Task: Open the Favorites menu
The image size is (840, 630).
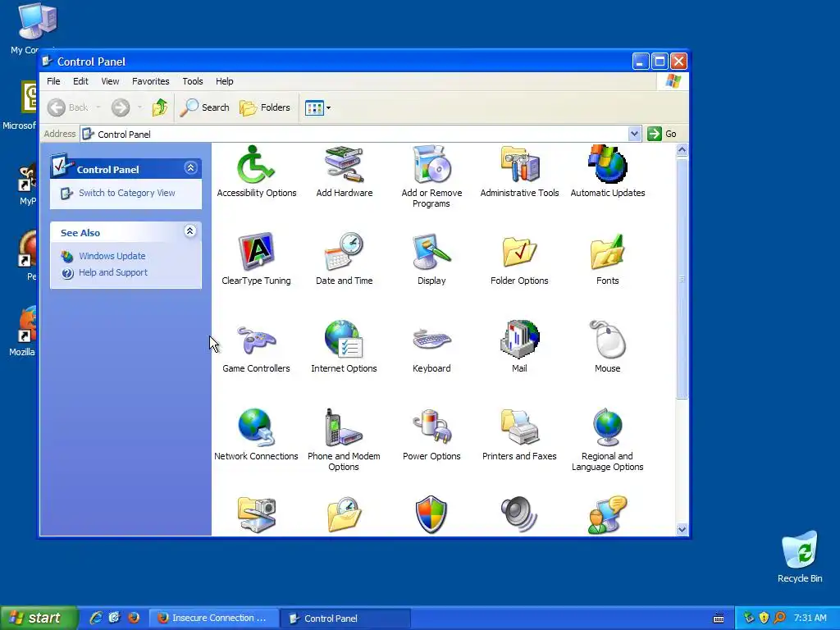Action: coord(151,81)
